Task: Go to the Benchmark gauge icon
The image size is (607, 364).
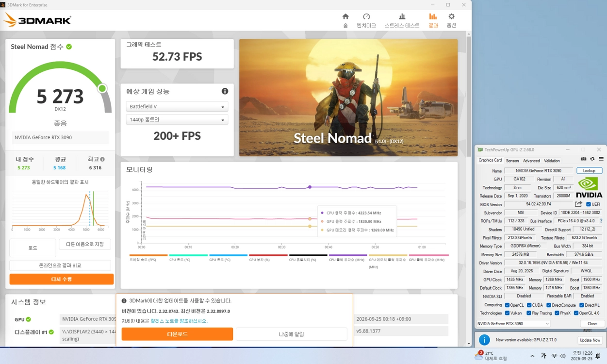Action: (x=366, y=17)
